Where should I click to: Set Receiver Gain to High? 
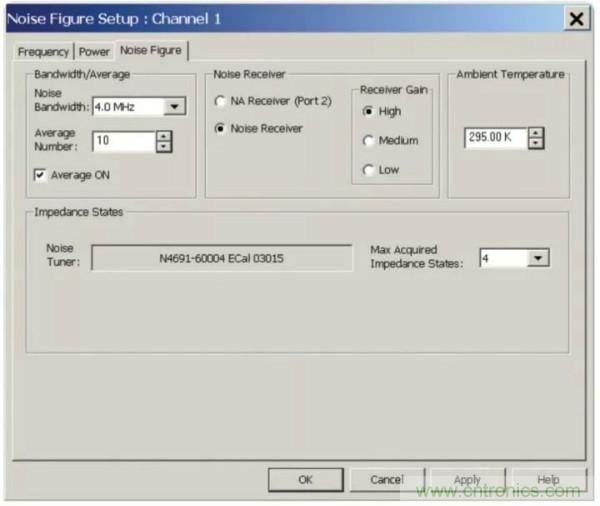point(368,111)
